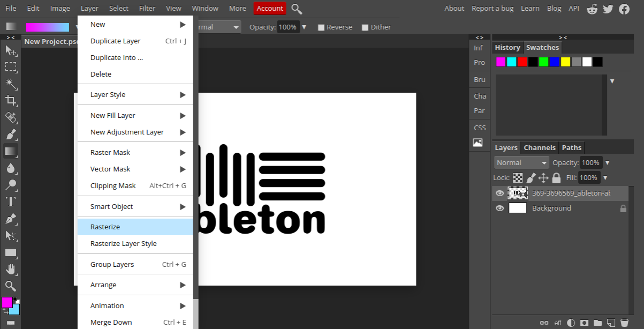Add raster mask icon
The width and height of the screenshot is (644, 329).
[x=585, y=323]
